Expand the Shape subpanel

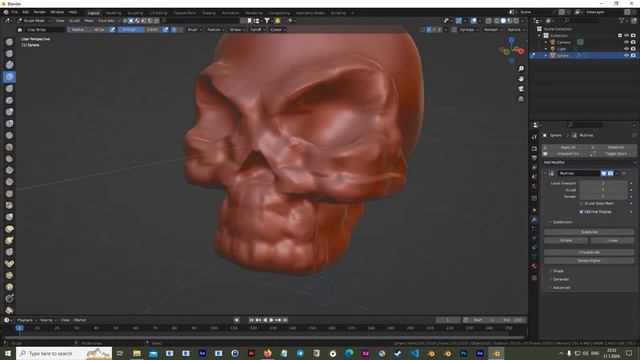coord(558,271)
